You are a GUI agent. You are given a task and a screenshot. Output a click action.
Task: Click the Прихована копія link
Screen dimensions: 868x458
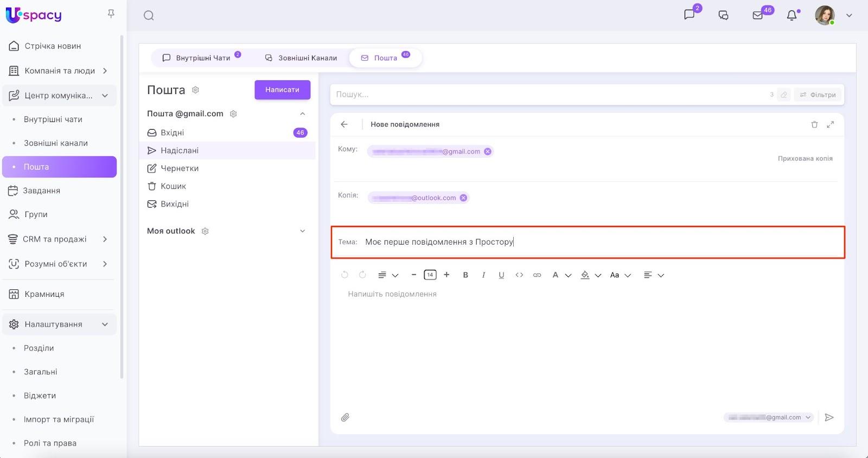[805, 158]
